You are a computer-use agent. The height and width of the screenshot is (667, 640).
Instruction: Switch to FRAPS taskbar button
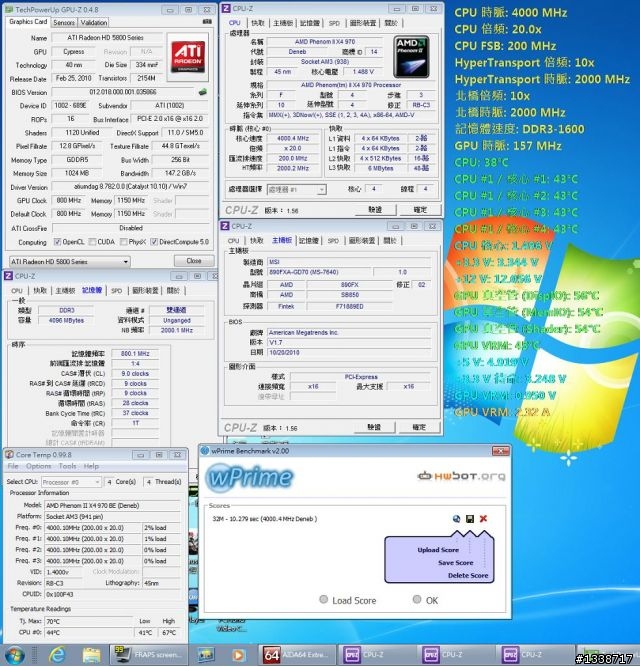147,655
